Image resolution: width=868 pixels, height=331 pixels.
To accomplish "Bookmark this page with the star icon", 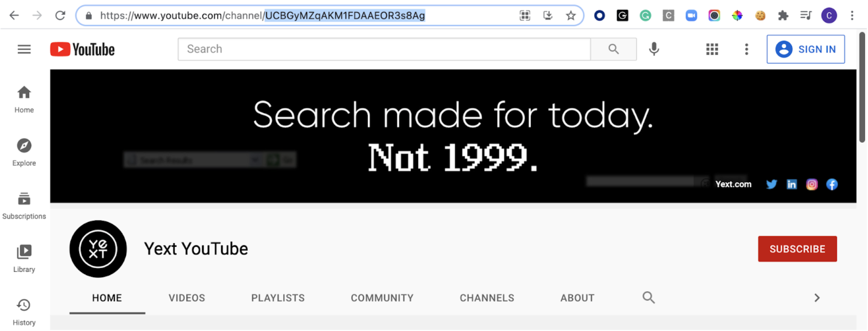I will click(571, 15).
